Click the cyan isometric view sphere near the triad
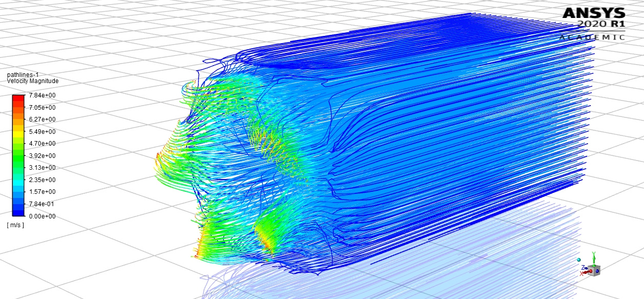 [x=579, y=260]
